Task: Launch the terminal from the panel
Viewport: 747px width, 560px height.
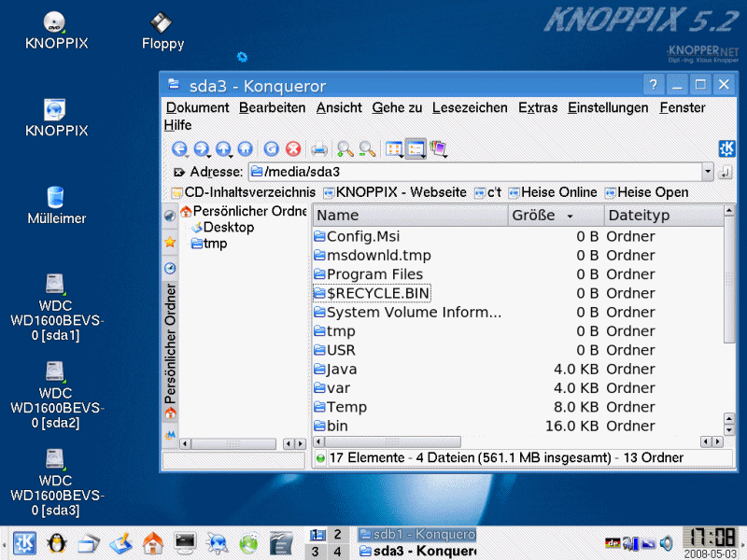Action: [x=185, y=542]
